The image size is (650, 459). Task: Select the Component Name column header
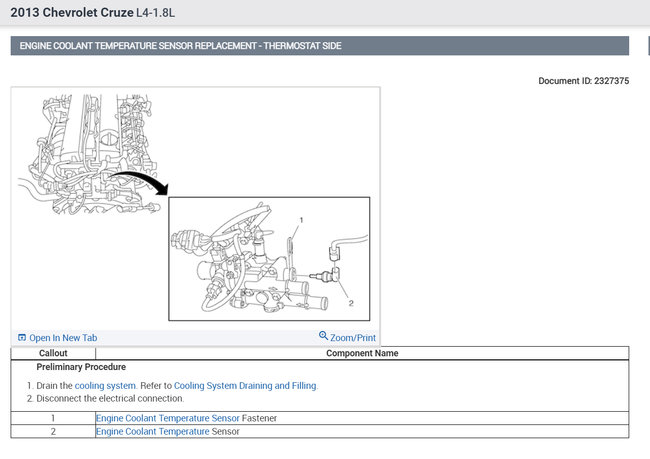[362, 353]
